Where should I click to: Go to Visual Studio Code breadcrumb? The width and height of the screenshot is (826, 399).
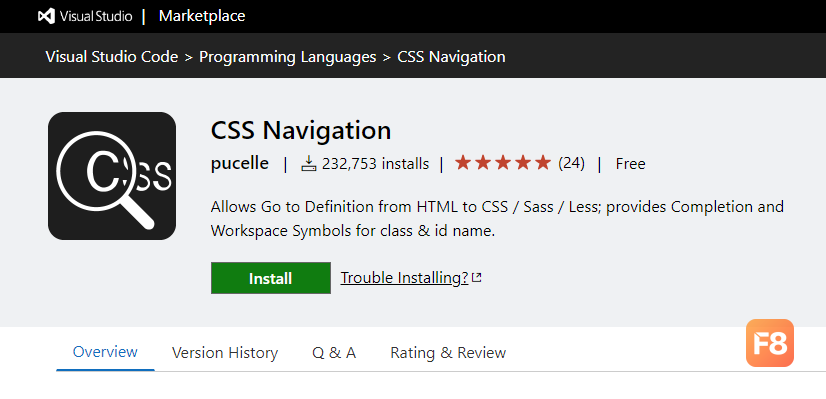click(112, 56)
